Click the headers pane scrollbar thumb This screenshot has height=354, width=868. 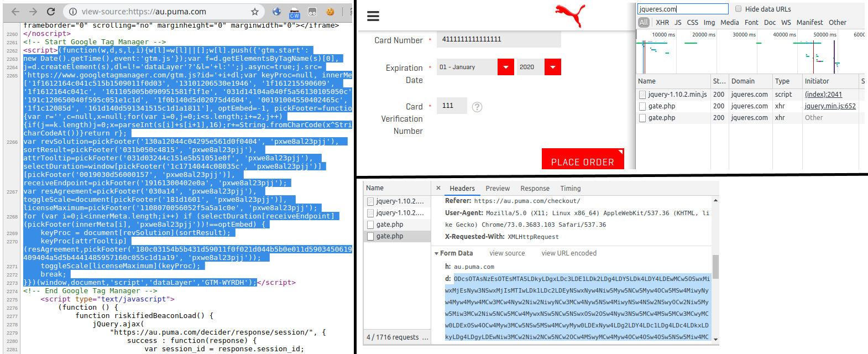tap(715, 267)
